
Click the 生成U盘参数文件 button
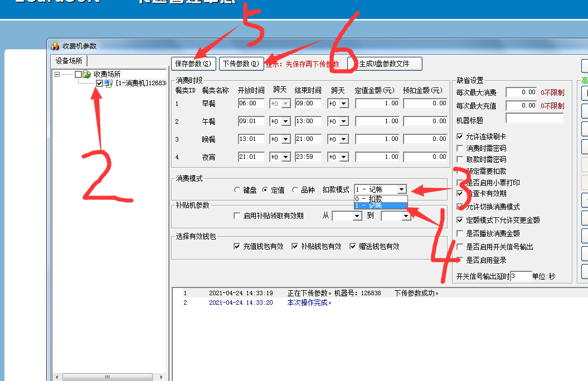coord(386,63)
